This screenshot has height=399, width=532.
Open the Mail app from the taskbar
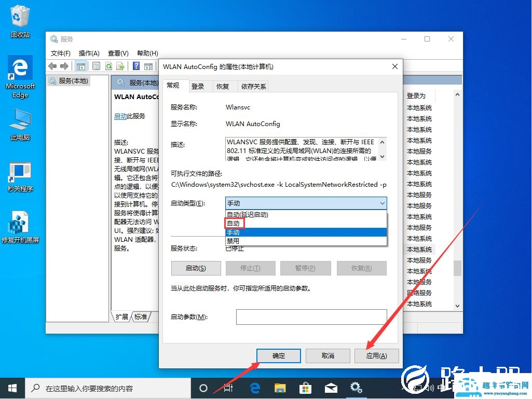coord(331,388)
